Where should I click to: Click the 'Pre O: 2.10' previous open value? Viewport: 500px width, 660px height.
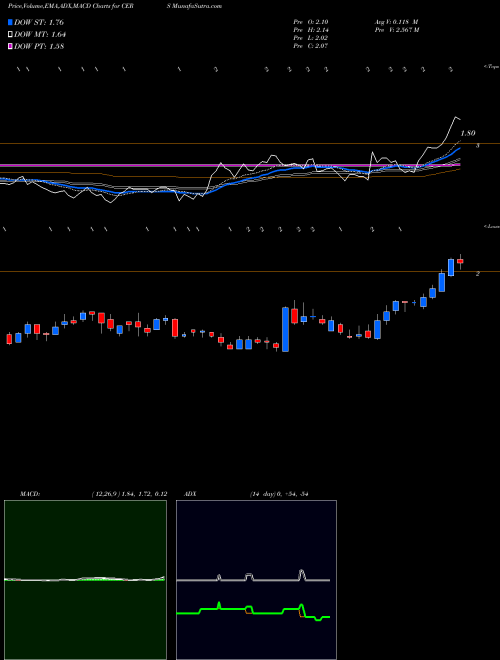pyautogui.click(x=311, y=22)
